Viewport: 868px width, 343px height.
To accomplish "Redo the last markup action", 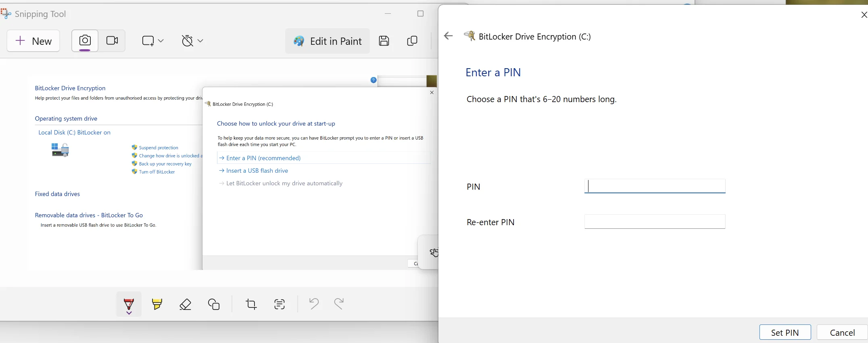I will click(x=339, y=303).
